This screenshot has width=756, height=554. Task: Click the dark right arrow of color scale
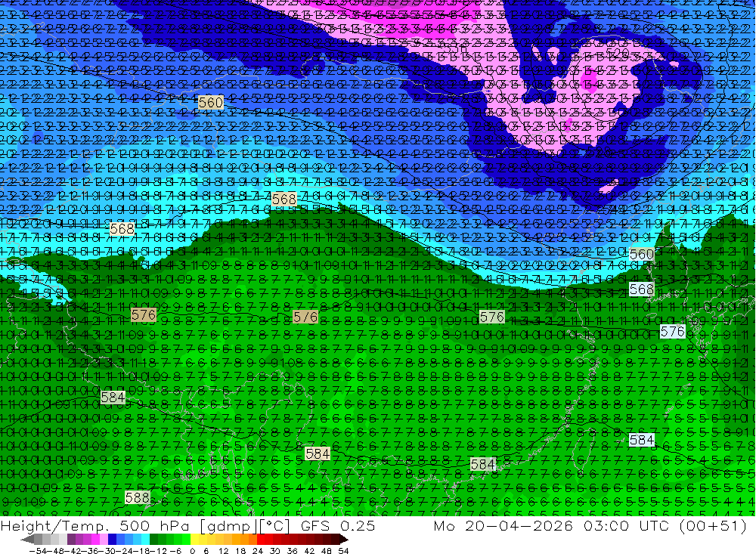pyautogui.click(x=344, y=539)
